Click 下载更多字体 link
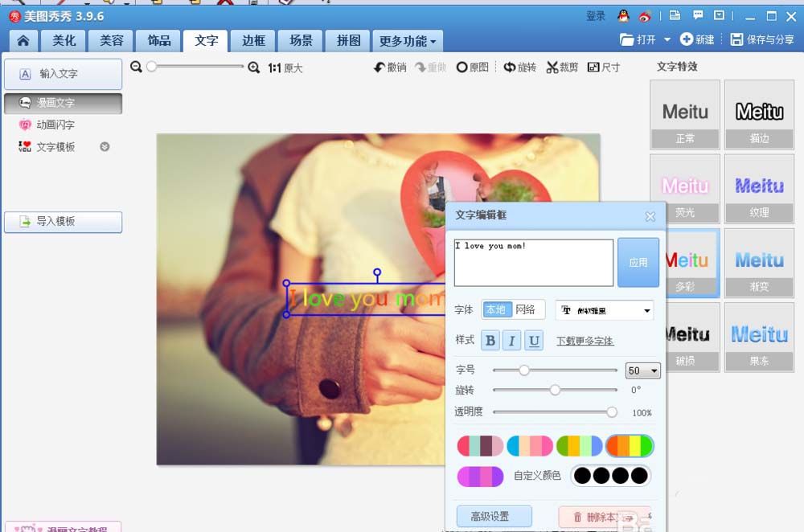804x532 pixels. tap(585, 341)
